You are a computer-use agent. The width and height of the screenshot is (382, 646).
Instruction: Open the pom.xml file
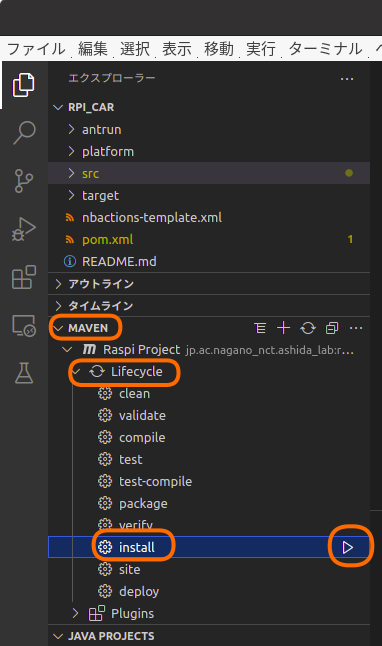click(x=108, y=239)
